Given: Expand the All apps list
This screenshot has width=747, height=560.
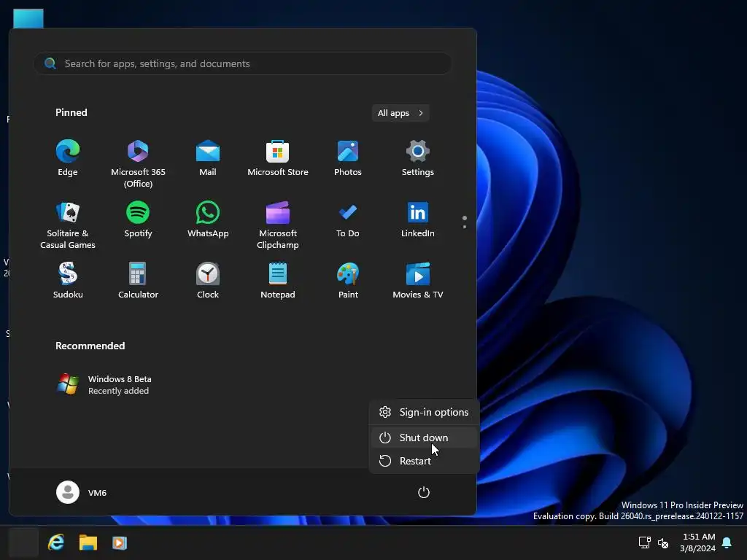Looking at the screenshot, I should pyautogui.click(x=400, y=113).
